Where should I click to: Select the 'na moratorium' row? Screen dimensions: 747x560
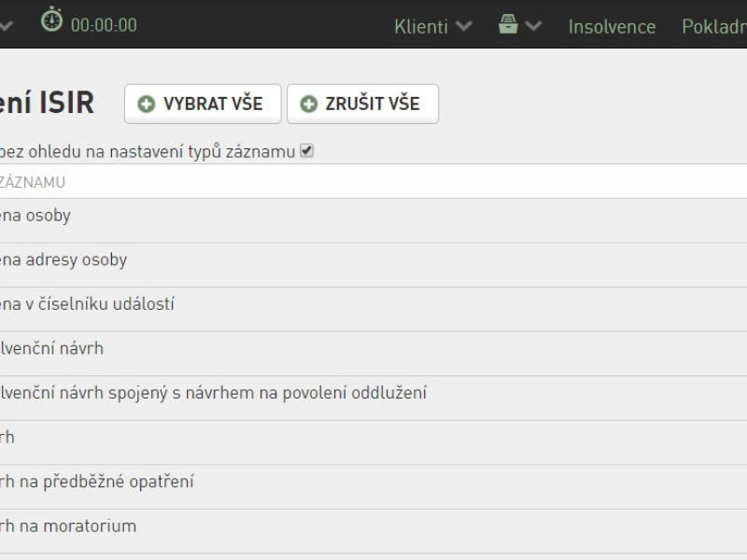pyautogui.click(x=373, y=531)
